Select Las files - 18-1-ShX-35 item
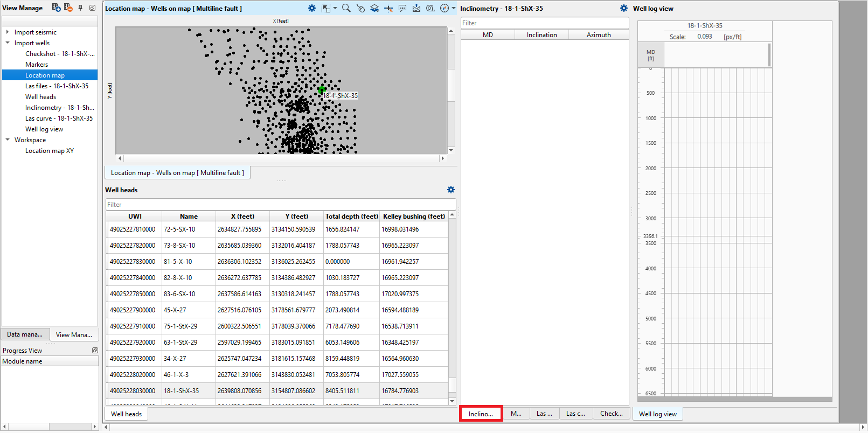 [57, 86]
